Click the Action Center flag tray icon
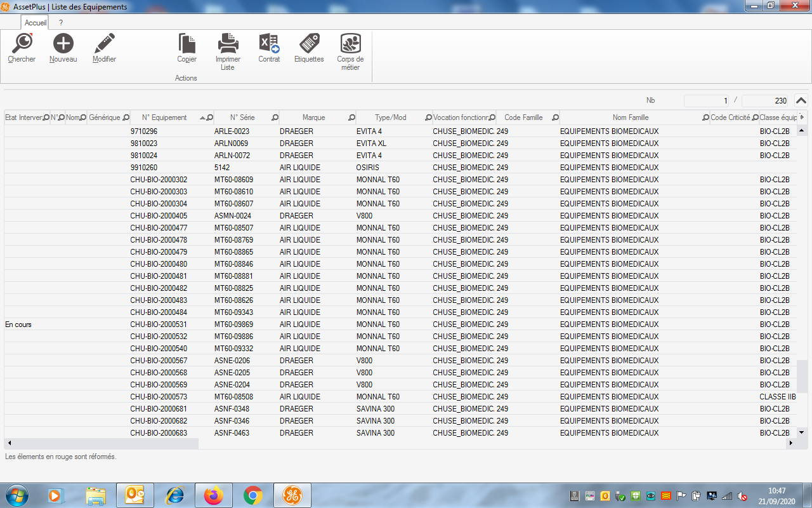The image size is (812, 508). [681, 496]
